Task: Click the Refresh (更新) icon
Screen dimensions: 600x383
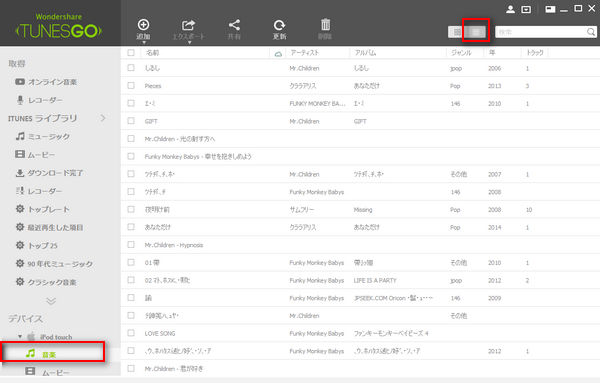Action: (x=279, y=25)
